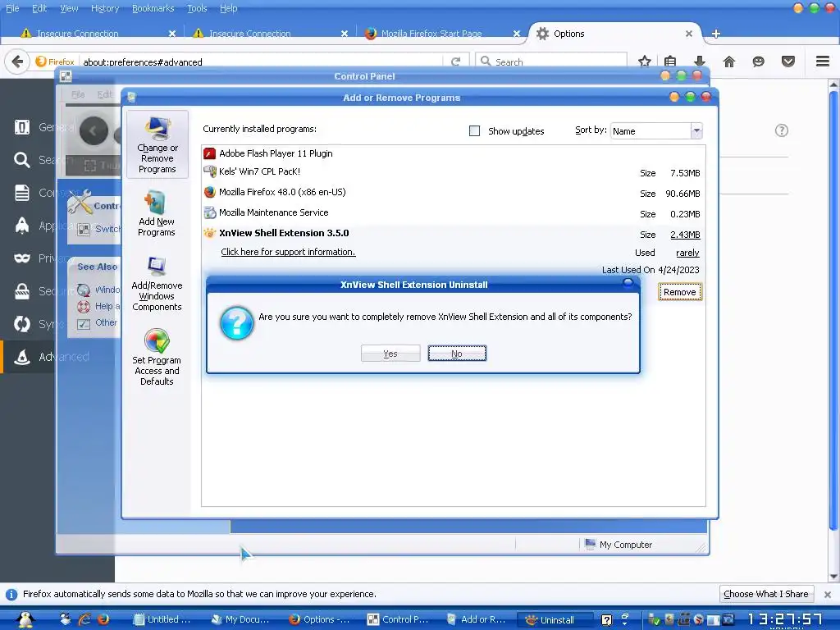Bookmark this page with star icon
This screenshot has height=630, width=840.
[645, 61]
